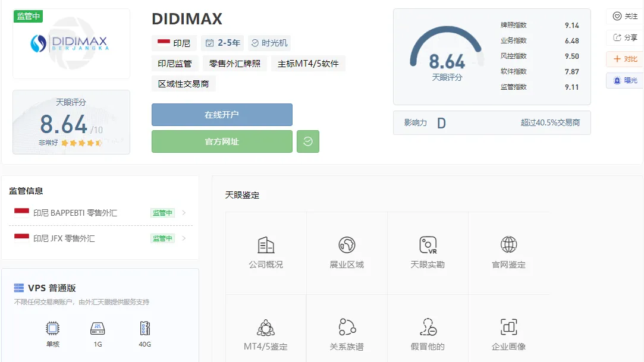Click the 8.64 score gauge
Image resolution: width=644 pixels, height=362 pixels.
tap(446, 53)
